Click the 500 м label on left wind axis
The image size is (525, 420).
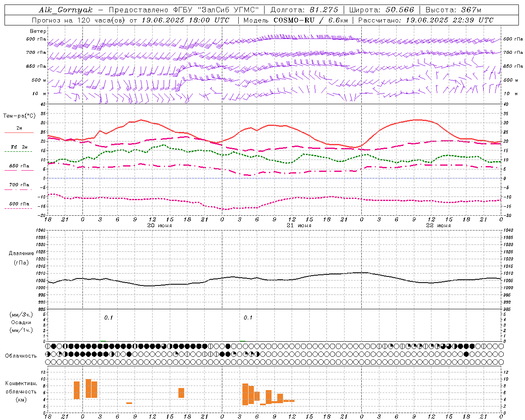[39, 80]
